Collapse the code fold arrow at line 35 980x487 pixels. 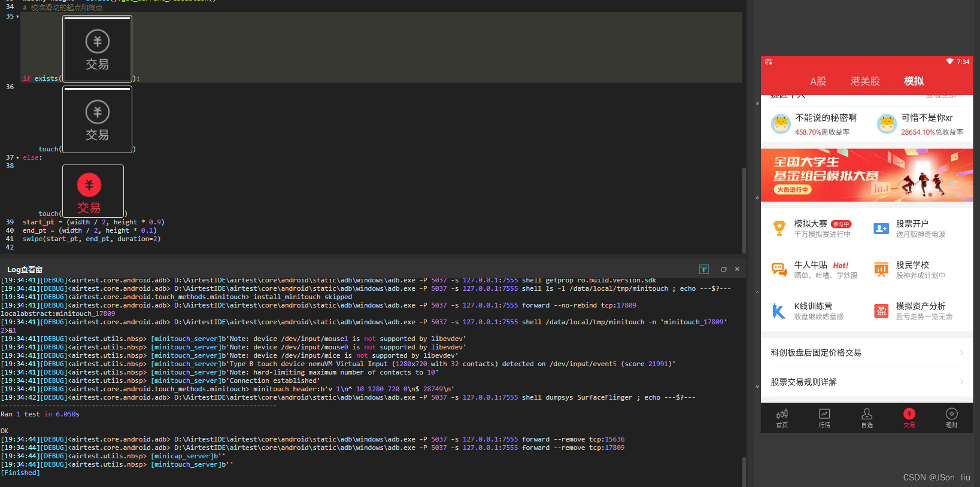click(x=17, y=17)
